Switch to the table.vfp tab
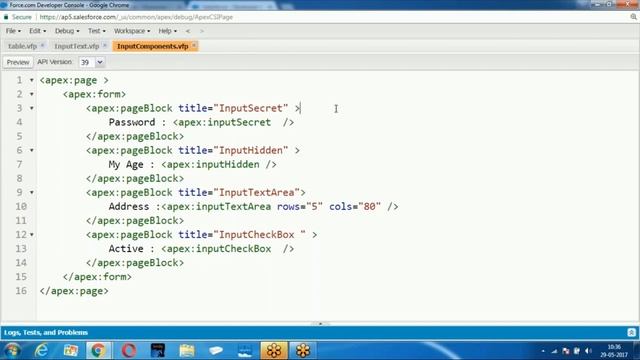This screenshot has width=640, height=360. (22, 46)
